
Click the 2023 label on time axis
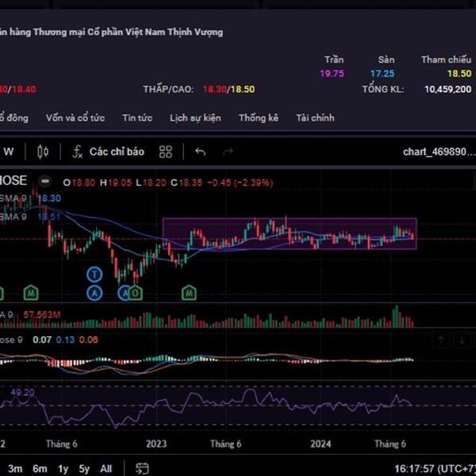tap(156, 443)
